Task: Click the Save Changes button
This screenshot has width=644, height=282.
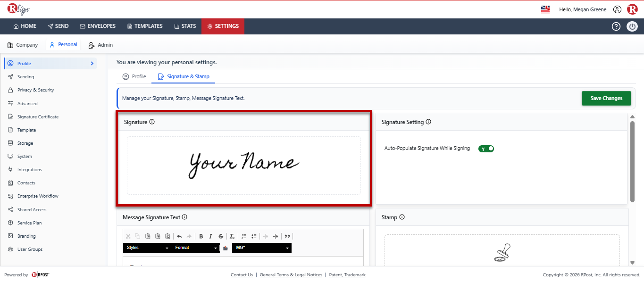Action: [x=606, y=98]
